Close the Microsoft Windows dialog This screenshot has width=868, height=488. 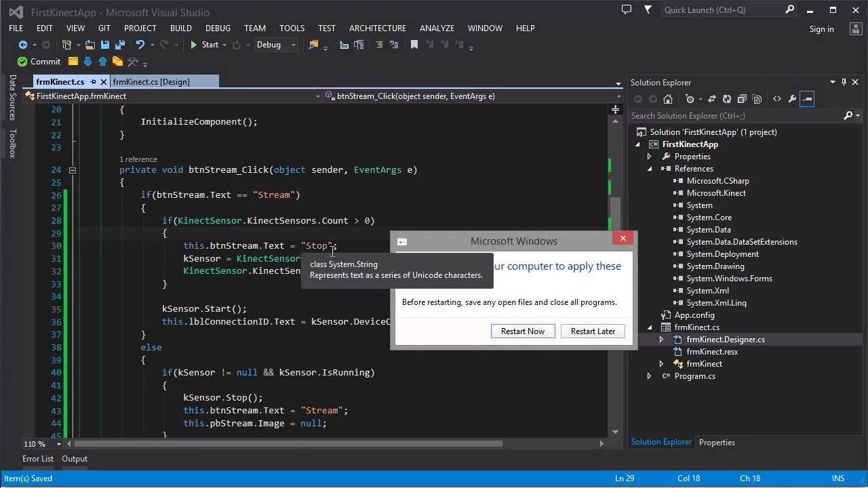click(623, 238)
